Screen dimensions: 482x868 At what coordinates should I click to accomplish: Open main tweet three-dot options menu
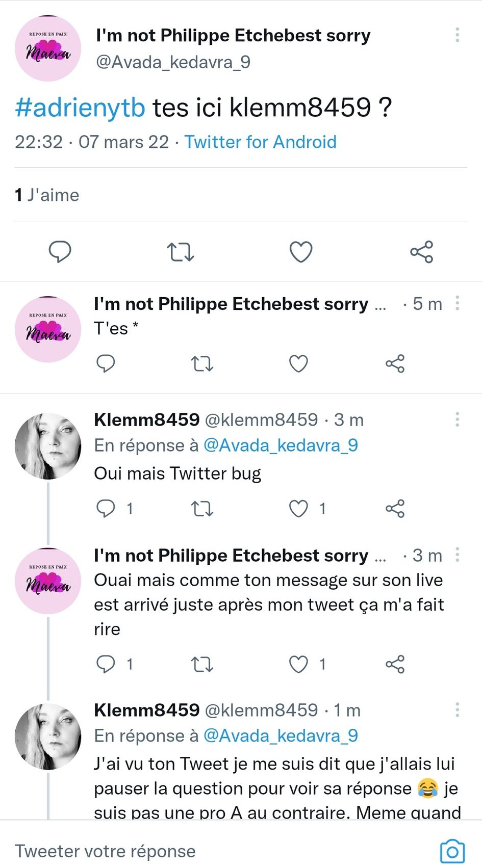(x=457, y=35)
